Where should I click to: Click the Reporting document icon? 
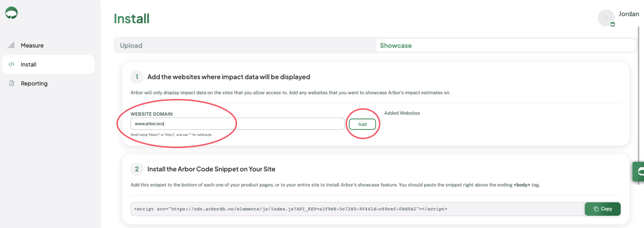(11, 83)
